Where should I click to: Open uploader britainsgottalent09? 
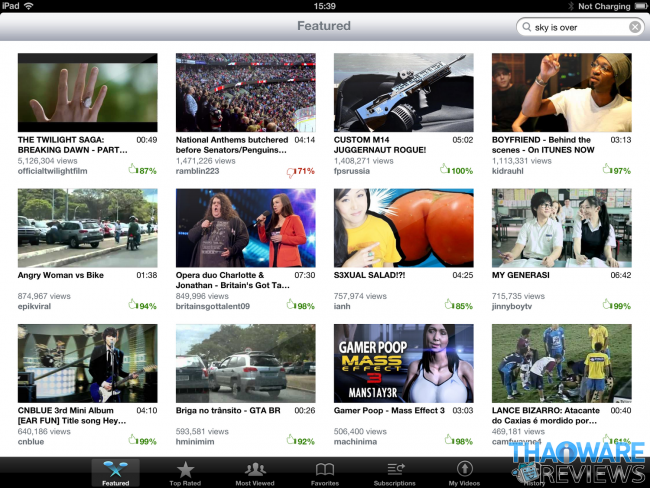coord(213,306)
